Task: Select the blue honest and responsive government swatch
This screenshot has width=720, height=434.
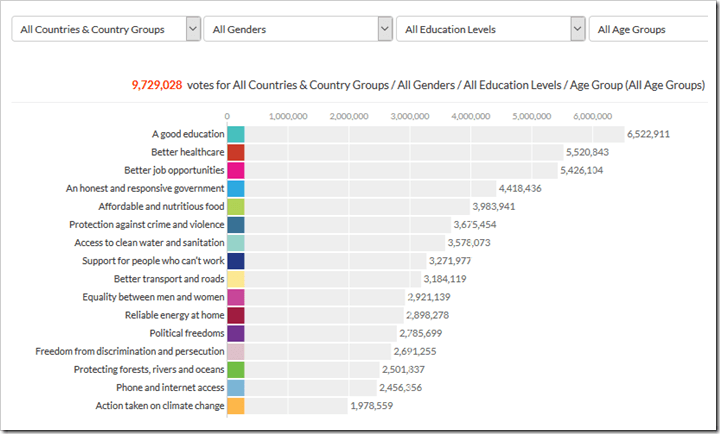Action: pos(236,188)
